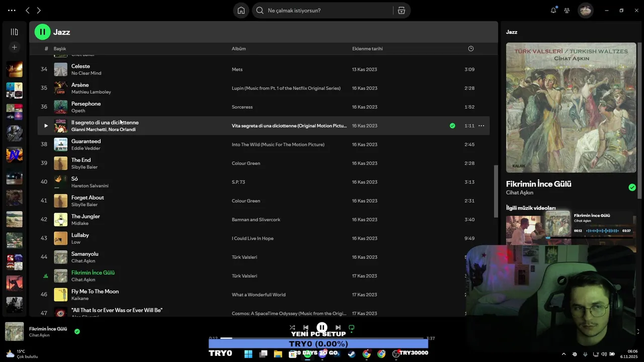
Task: Toggle saved checkmark in bottom player bar
Action: pyautogui.click(x=77, y=331)
